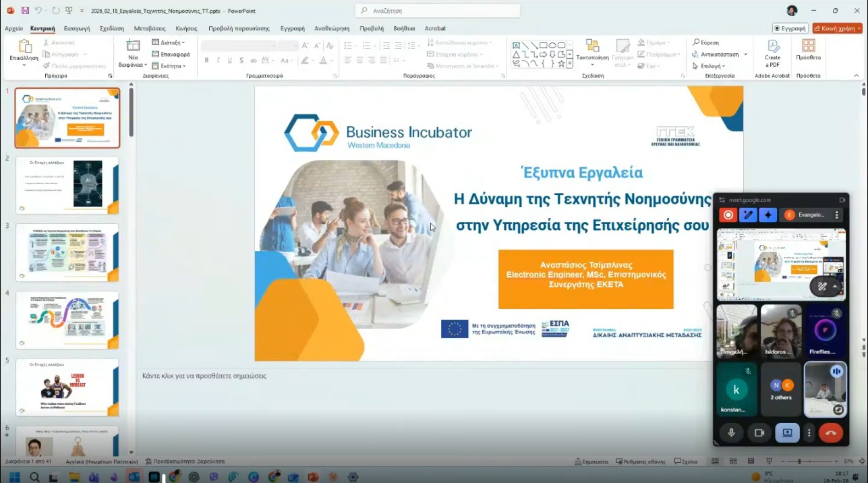Click the zoom slider in status bar

pos(799,461)
